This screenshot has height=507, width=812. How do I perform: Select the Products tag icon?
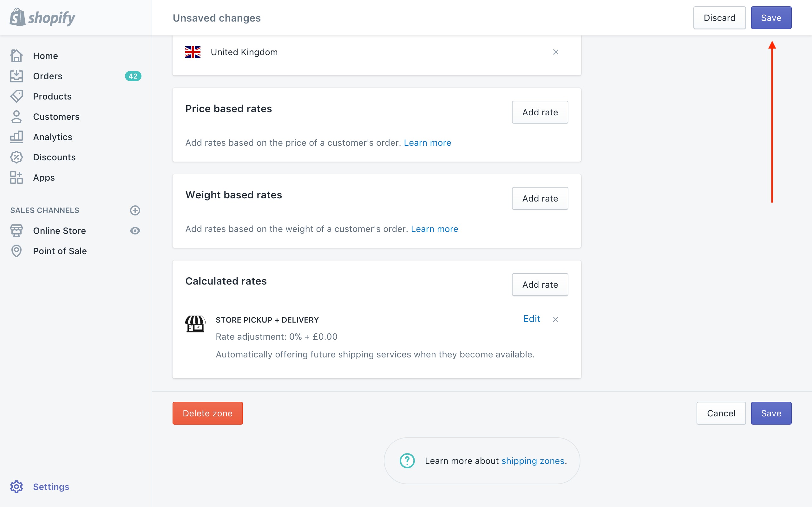[16, 96]
